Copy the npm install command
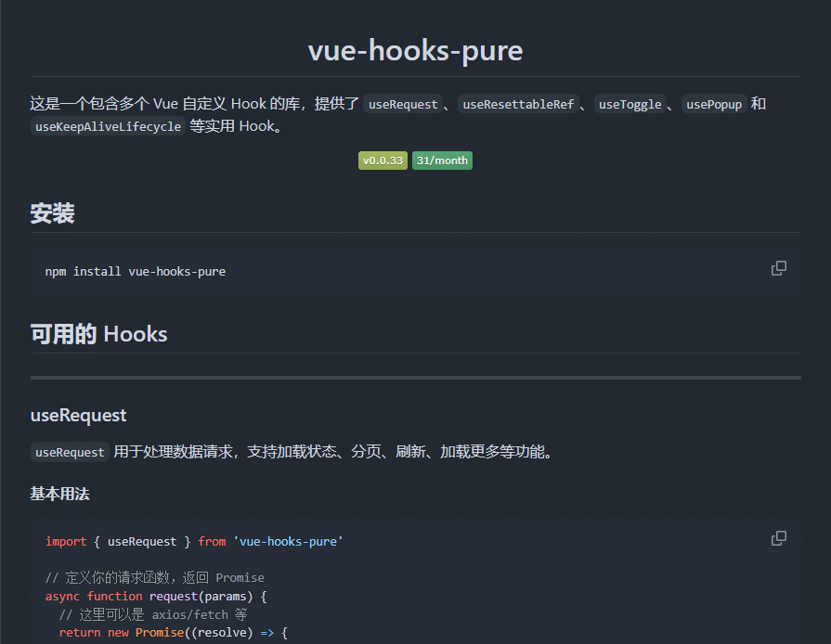Screen dimensions: 831x644 pyautogui.click(x=778, y=268)
